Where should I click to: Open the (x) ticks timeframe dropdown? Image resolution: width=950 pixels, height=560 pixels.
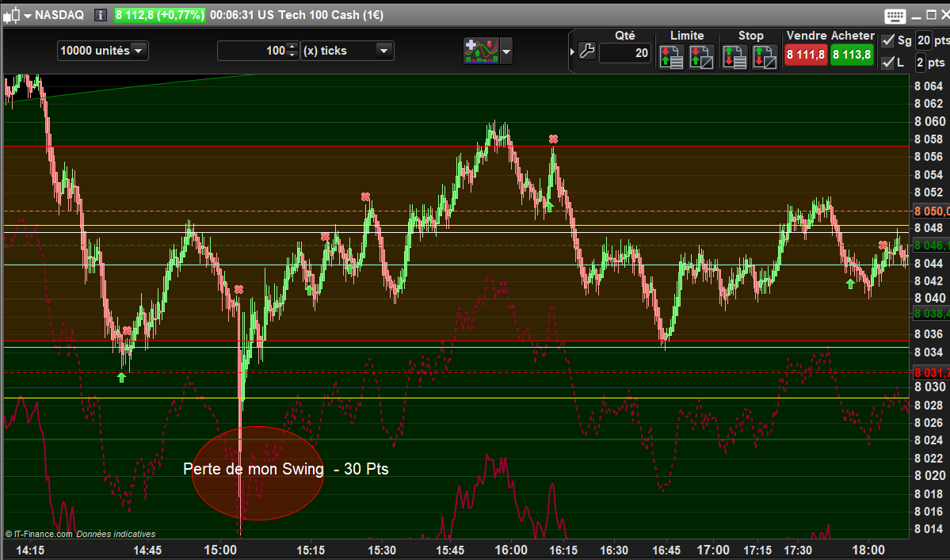348,51
